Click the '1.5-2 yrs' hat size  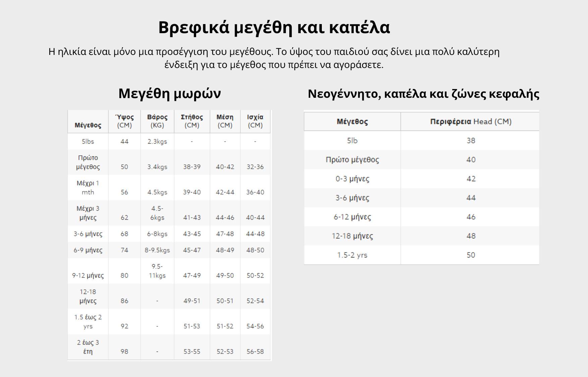pos(352,255)
